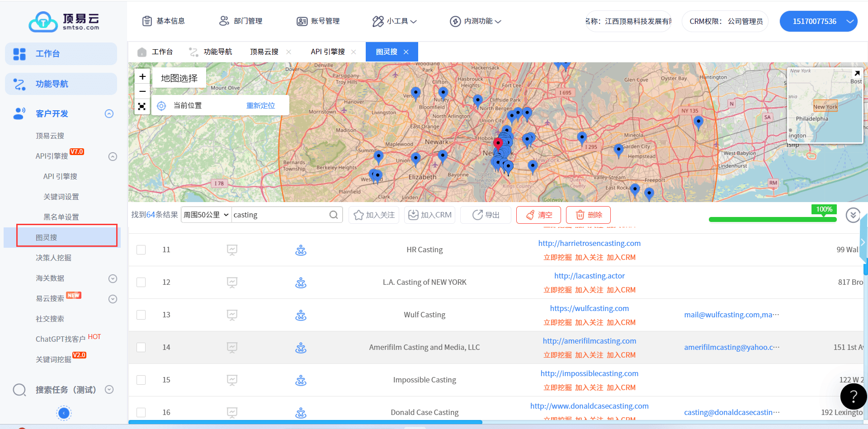Viewport: 868px width, 429px height.
Task: Open the wulfcasting.com website link
Action: tap(589, 308)
